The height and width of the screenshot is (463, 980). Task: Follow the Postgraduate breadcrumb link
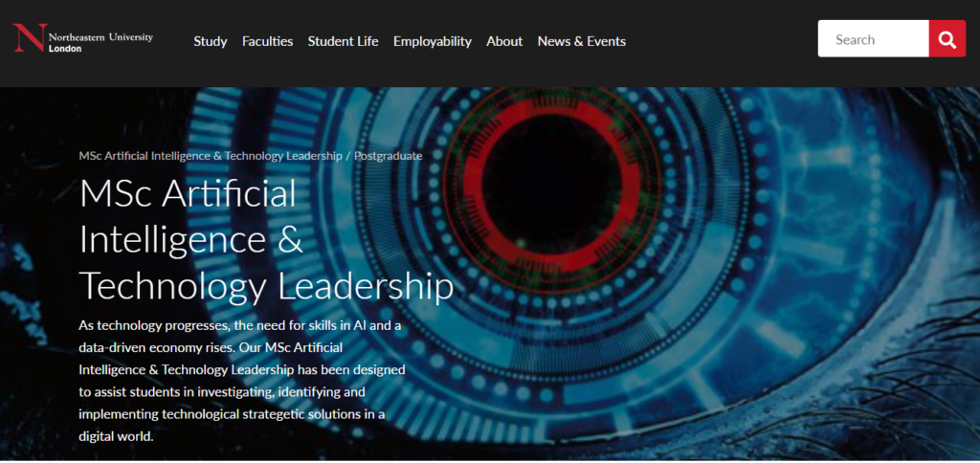pos(389,156)
